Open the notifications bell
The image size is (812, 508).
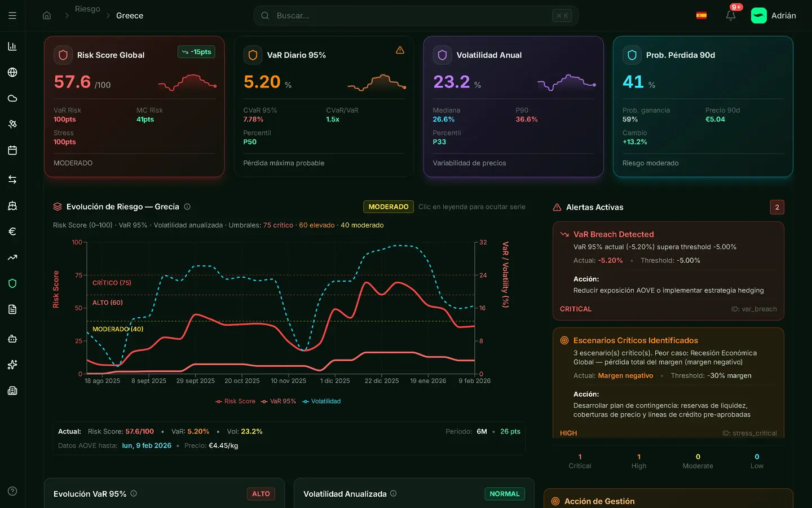pyautogui.click(x=730, y=16)
